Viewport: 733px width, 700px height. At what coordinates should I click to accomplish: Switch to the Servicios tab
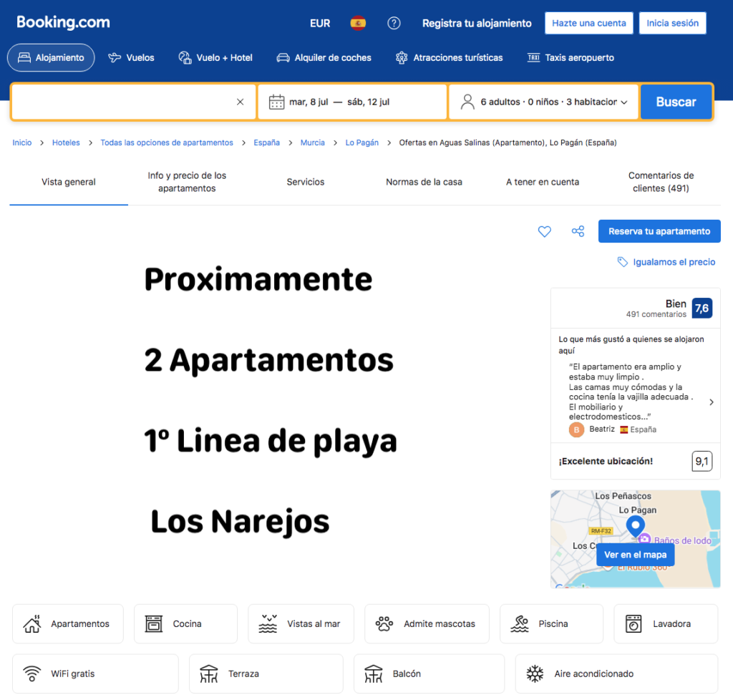(x=306, y=182)
